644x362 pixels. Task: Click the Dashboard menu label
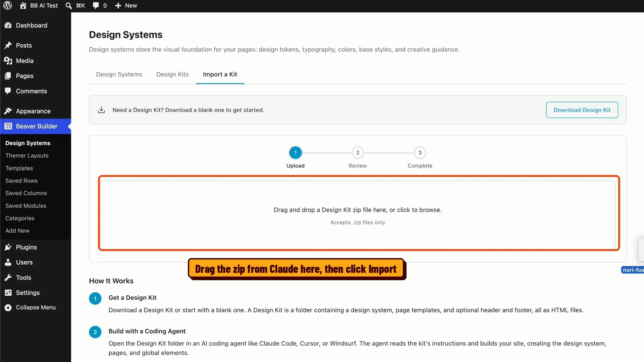pos(32,25)
